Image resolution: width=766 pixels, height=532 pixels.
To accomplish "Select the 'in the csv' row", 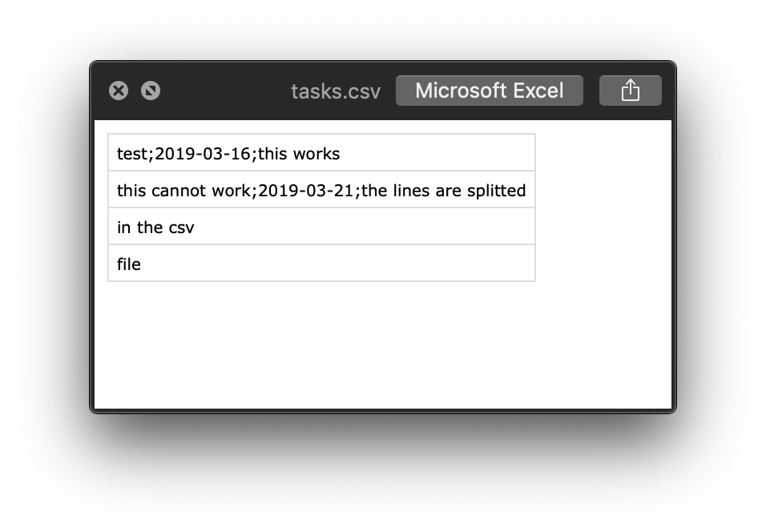I will [x=321, y=226].
